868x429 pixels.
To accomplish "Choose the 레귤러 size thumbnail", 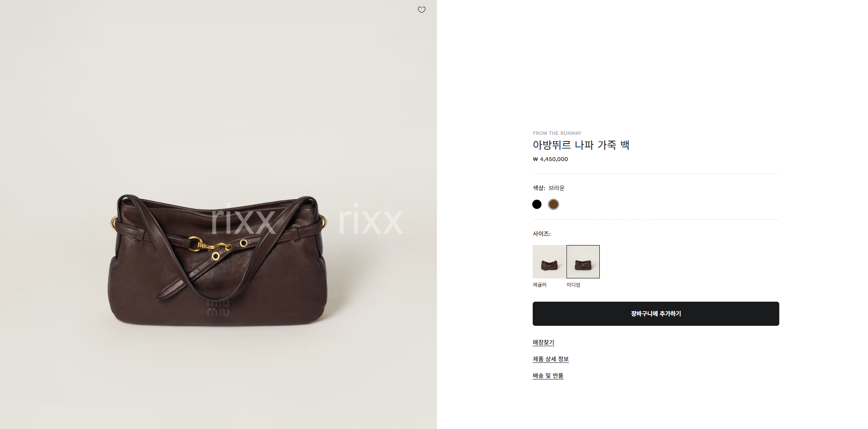I will 549,262.
